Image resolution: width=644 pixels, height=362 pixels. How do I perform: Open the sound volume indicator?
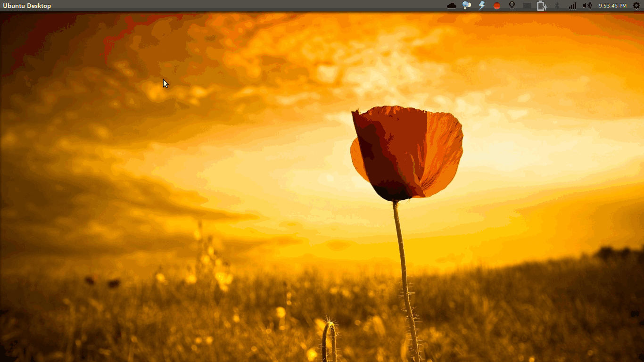[x=587, y=6]
